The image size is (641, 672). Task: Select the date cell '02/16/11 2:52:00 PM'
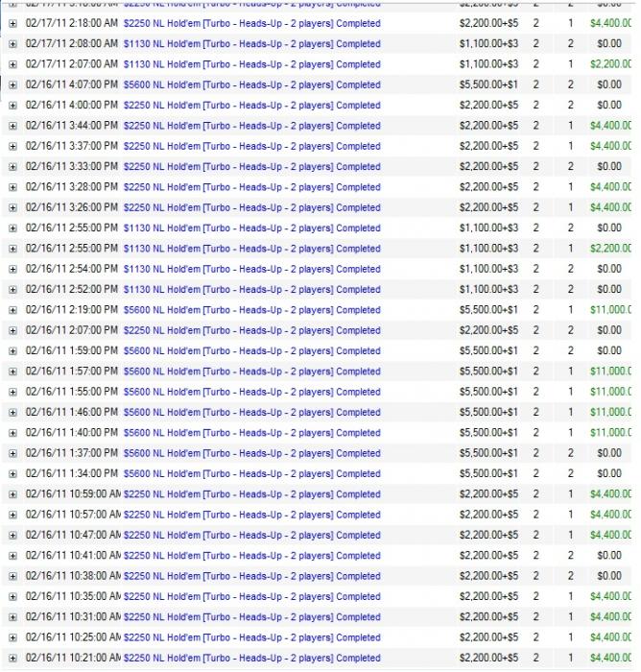72,289
